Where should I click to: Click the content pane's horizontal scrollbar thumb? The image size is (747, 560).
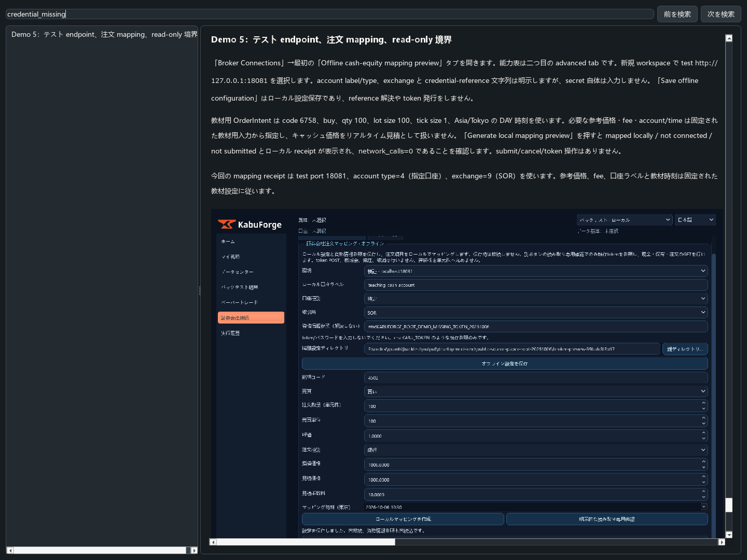click(x=306, y=542)
